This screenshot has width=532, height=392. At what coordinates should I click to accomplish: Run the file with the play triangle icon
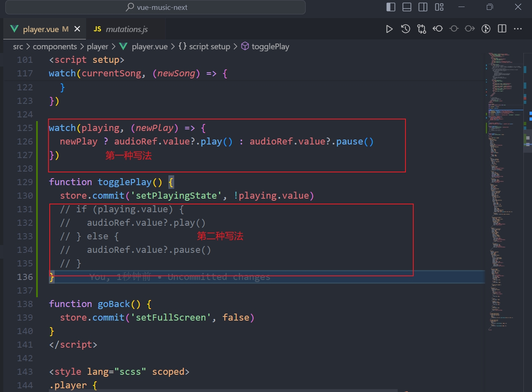tap(389, 29)
